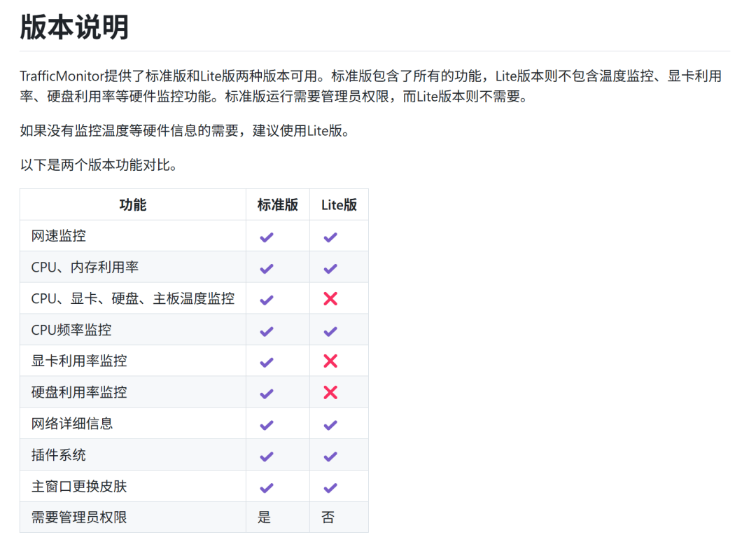
Task: Click the CPU频率监控 standard version checkmark
Action: 266,331
